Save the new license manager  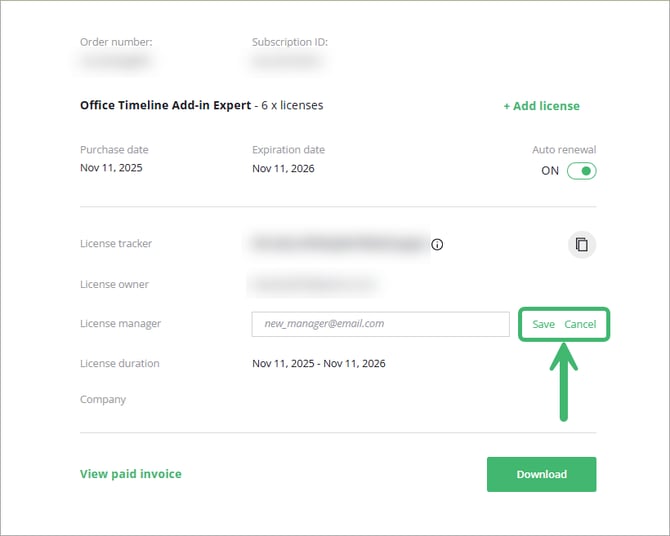[x=543, y=324]
